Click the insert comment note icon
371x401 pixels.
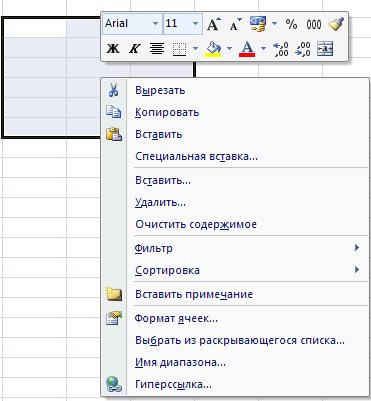tap(114, 294)
